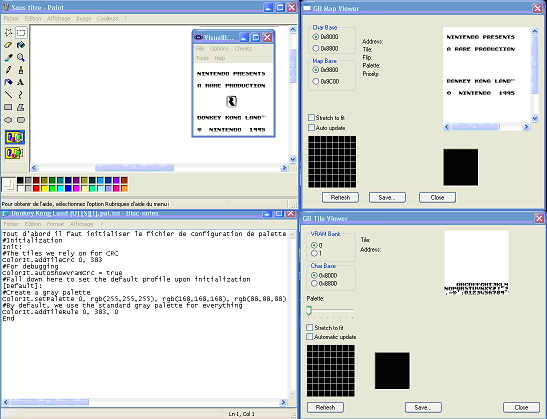Open the Format menu in Bloc-notes
Image resolution: width=547 pixels, height=419 pixels.
(55, 224)
